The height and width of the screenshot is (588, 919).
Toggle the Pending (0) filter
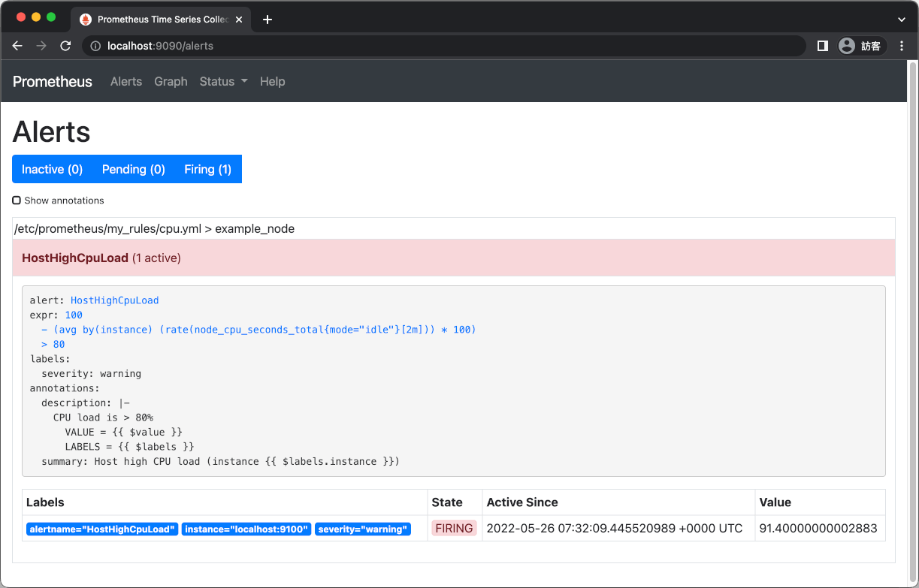[134, 169]
